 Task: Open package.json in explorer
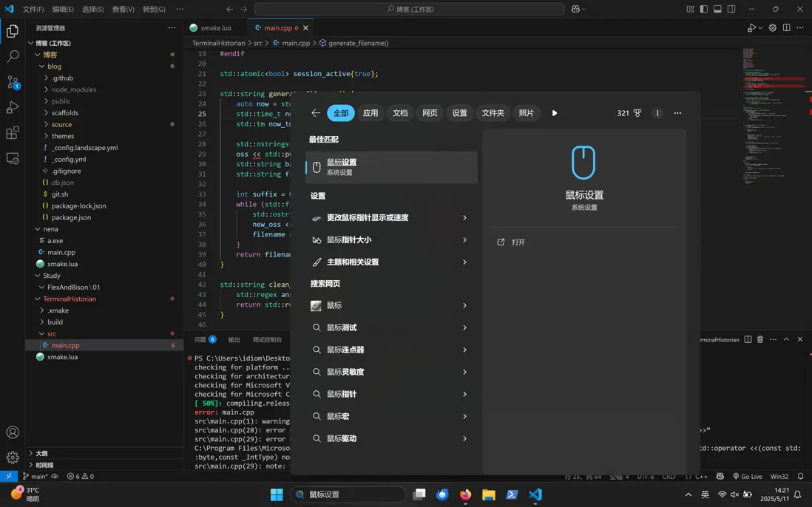71,218
